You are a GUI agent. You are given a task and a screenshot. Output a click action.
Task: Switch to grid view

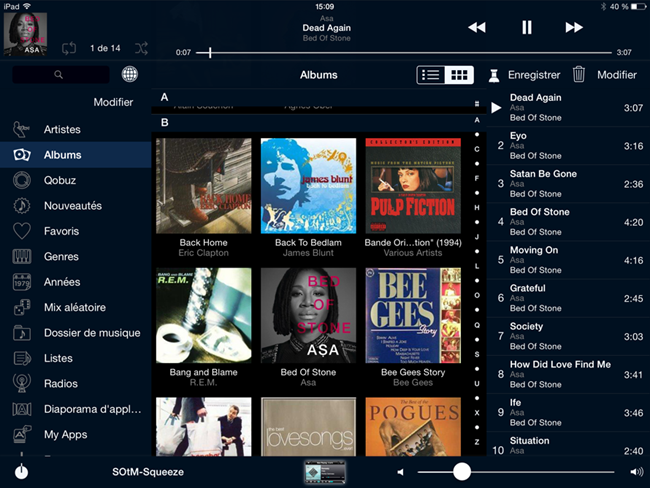(459, 75)
